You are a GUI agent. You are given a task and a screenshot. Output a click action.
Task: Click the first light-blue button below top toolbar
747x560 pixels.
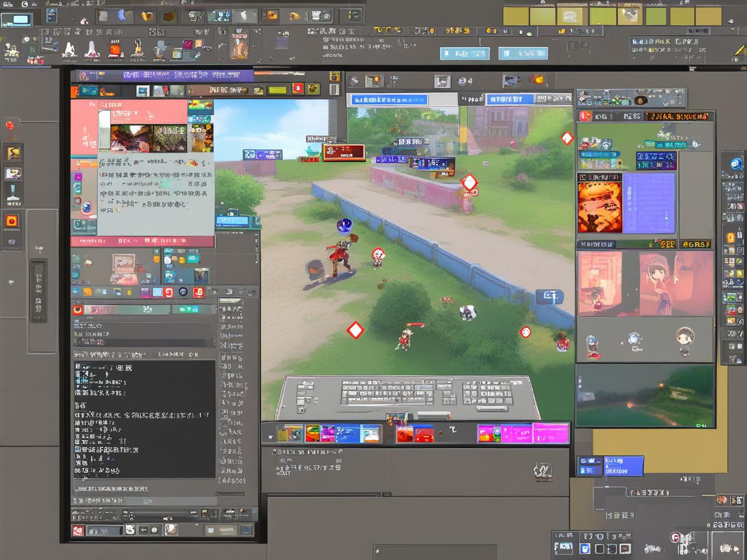coord(465,54)
